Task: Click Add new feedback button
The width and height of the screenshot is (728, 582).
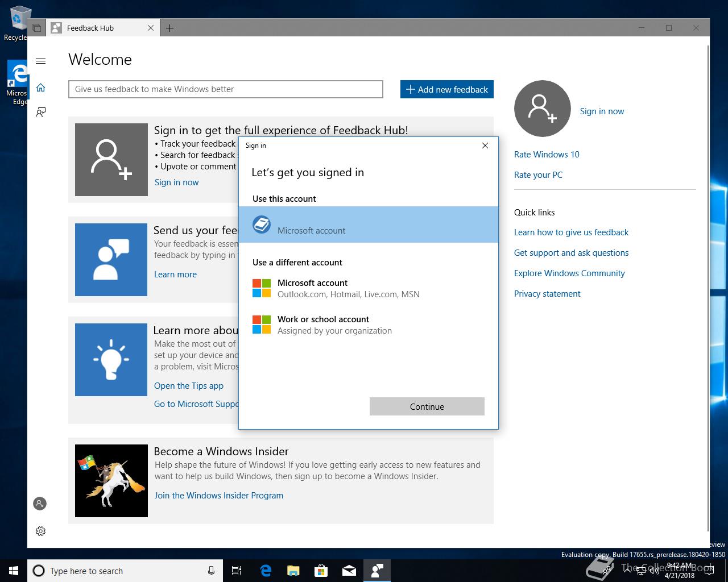Action: pos(447,89)
